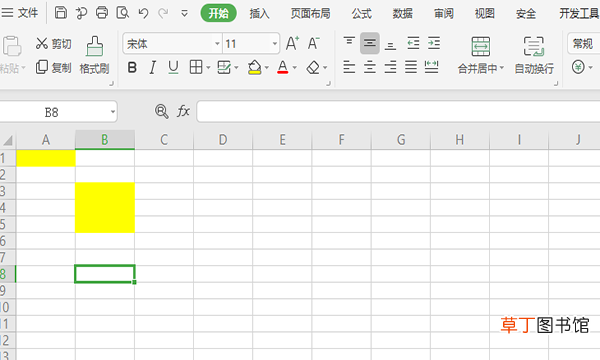This screenshot has width=600, height=360.
Task: Align text left horizontally
Action: pyautogui.click(x=349, y=67)
